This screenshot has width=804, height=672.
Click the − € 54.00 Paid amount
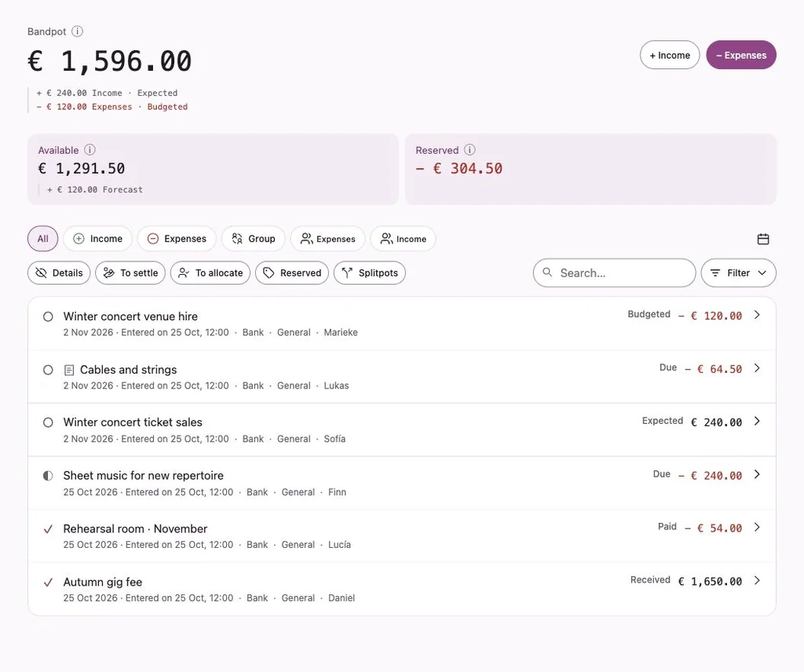[x=713, y=528]
